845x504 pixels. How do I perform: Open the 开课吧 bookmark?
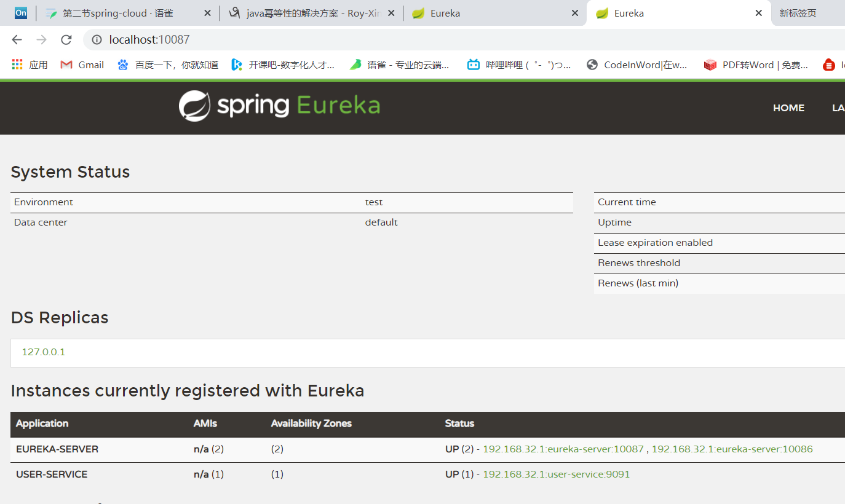283,65
